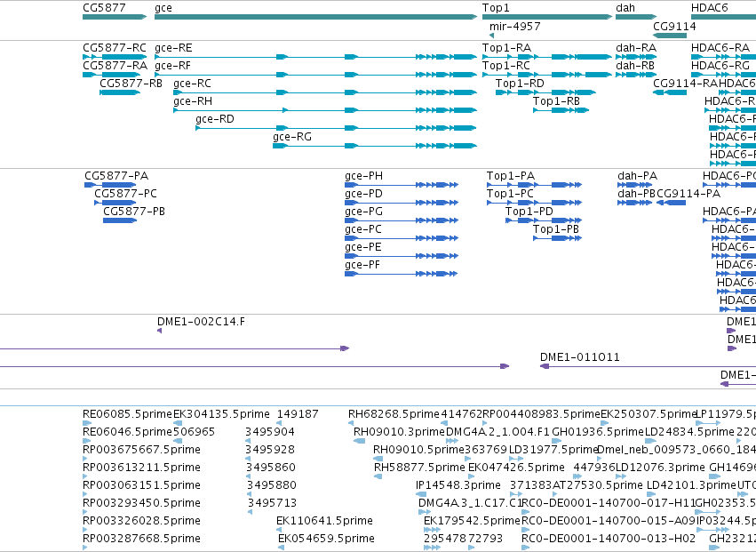Select the gce-PC protein label
Screen dimensions: 756x552
(363, 229)
